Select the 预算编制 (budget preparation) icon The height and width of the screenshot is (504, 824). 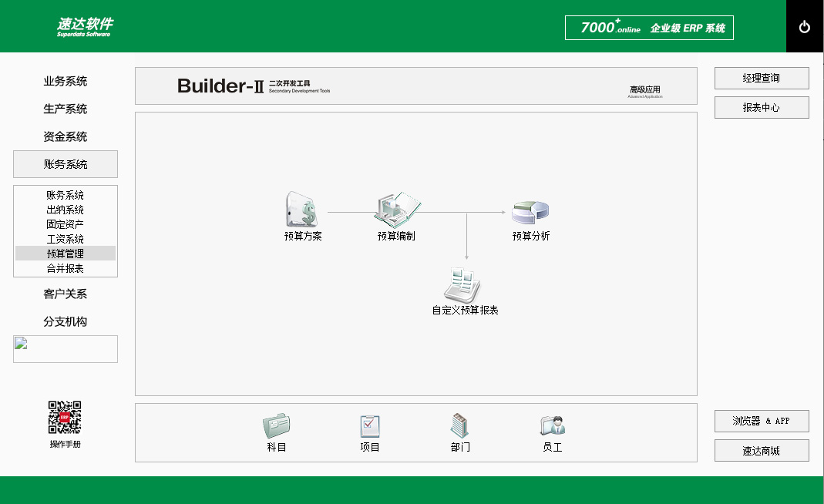tap(396, 210)
